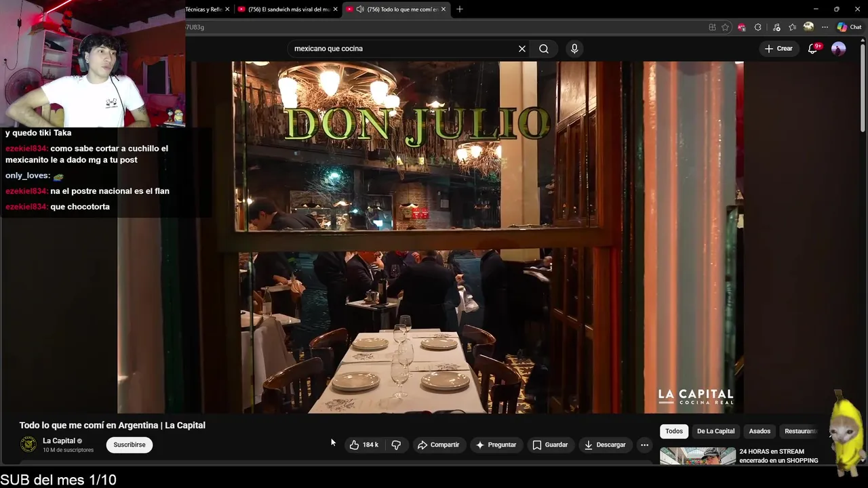Like the video with the thumbs-up button
Image resolution: width=868 pixels, height=488 pixels.
click(x=354, y=445)
